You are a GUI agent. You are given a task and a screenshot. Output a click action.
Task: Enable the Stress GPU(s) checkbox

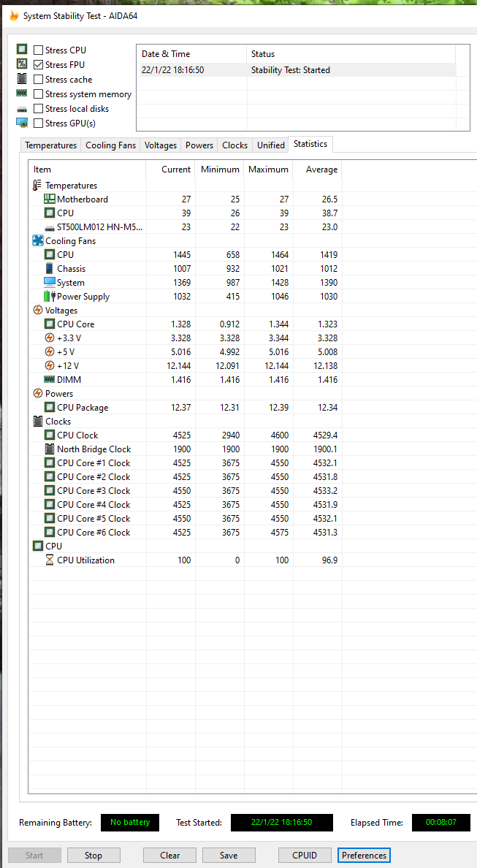point(38,123)
